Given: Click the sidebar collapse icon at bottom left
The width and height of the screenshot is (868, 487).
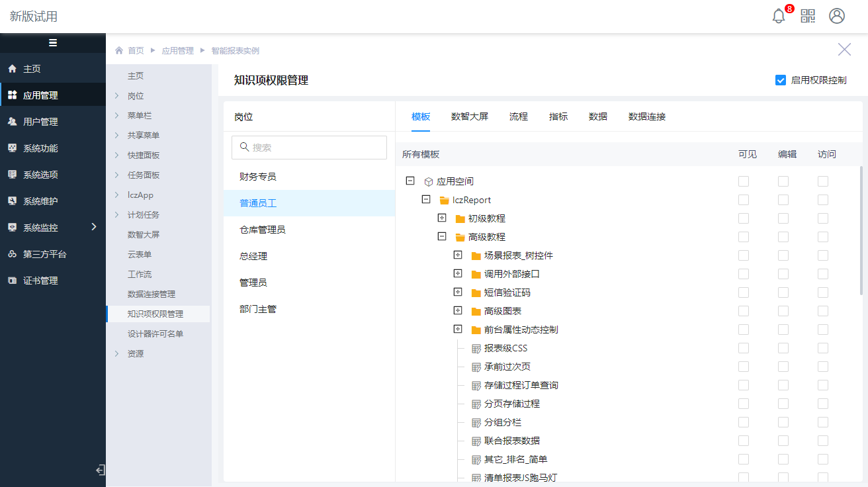Looking at the screenshot, I should click(101, 470).
